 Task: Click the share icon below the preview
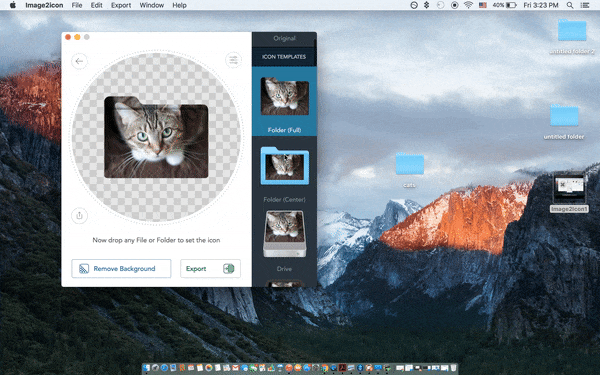79,215
